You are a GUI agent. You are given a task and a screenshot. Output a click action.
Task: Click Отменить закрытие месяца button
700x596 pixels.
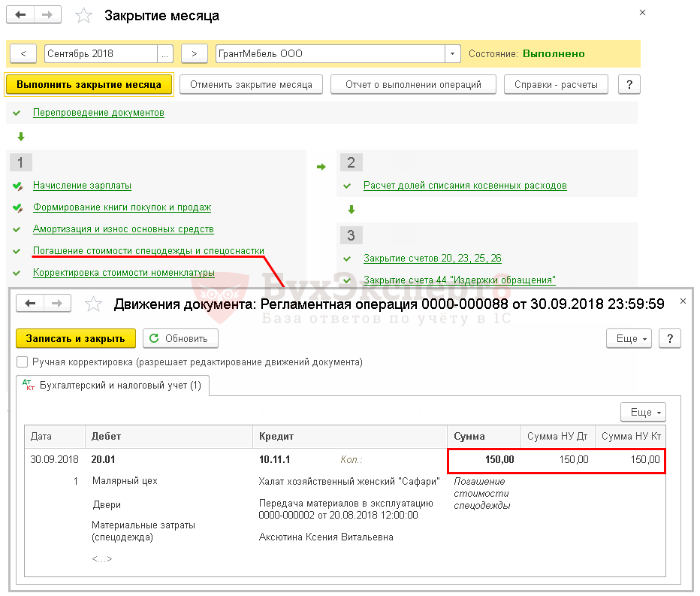pyautogui.click(x=251, y=84)
